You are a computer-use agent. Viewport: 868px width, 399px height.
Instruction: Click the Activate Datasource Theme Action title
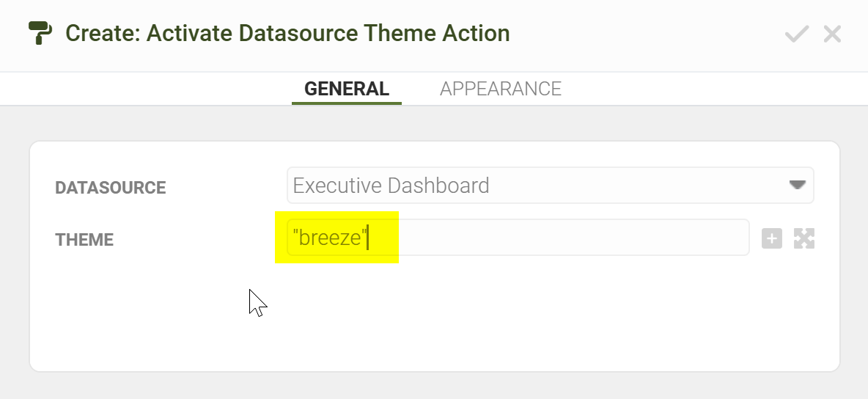point(287,33)
